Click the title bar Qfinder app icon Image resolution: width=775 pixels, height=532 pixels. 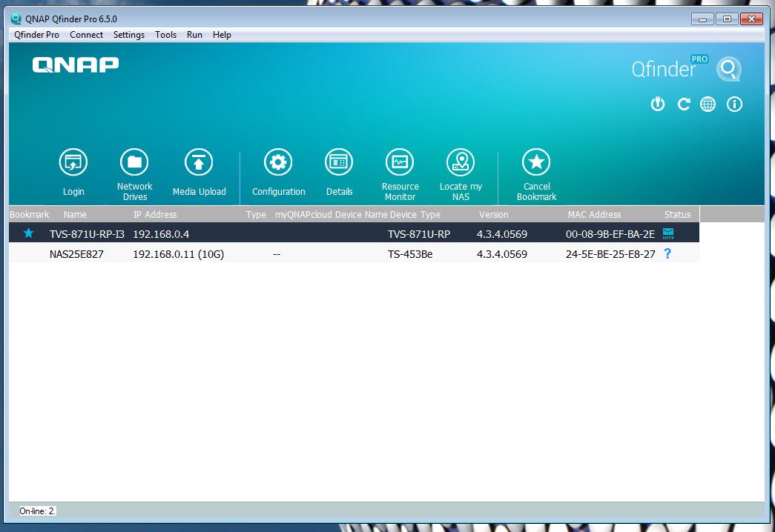16,19
